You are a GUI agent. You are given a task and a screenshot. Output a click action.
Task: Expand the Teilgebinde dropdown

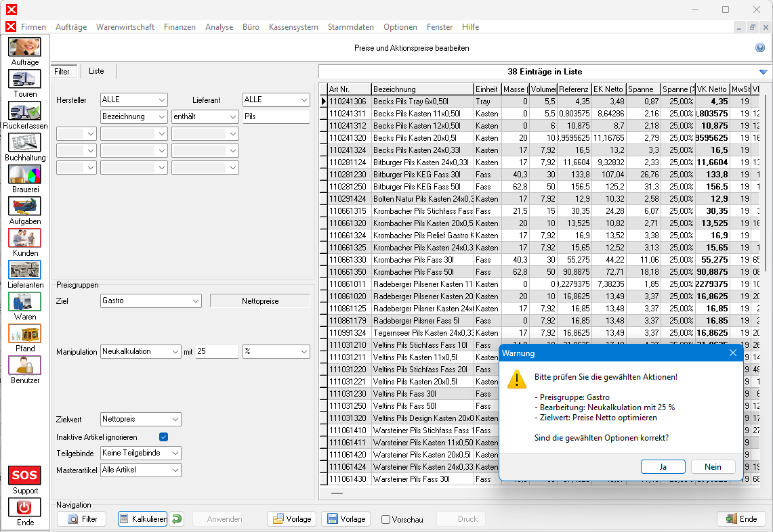(140, 453)
